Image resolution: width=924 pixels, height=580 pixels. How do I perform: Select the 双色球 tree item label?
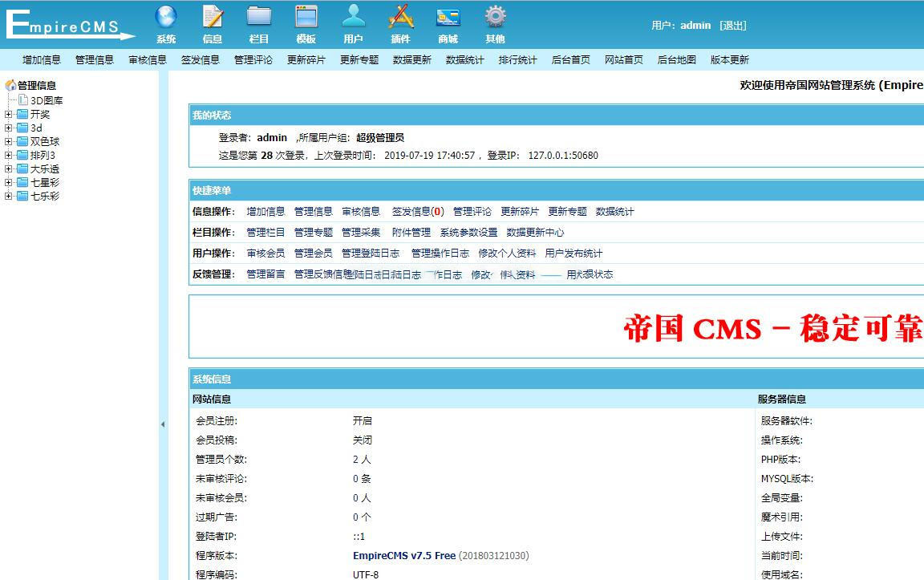(45, 141)
